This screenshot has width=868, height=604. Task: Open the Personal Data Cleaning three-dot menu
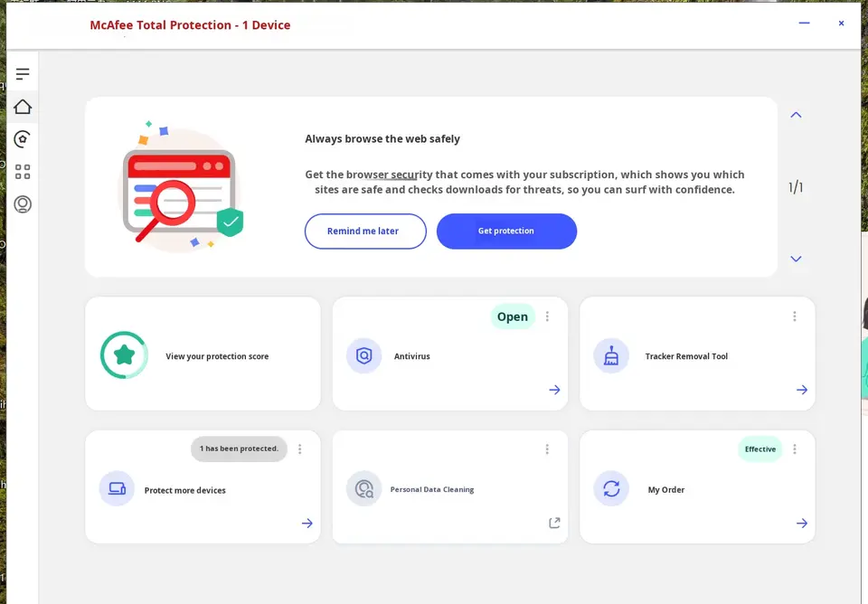(x=548, y=449)
